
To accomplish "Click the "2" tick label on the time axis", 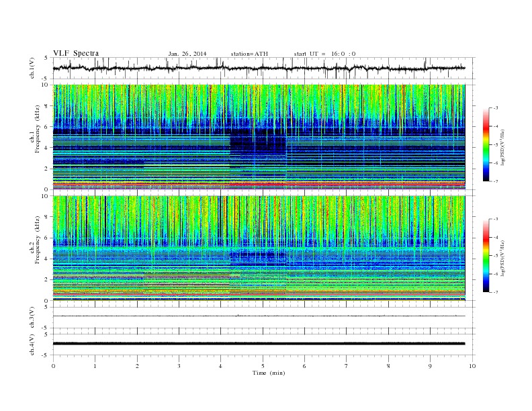I will 137,366.
